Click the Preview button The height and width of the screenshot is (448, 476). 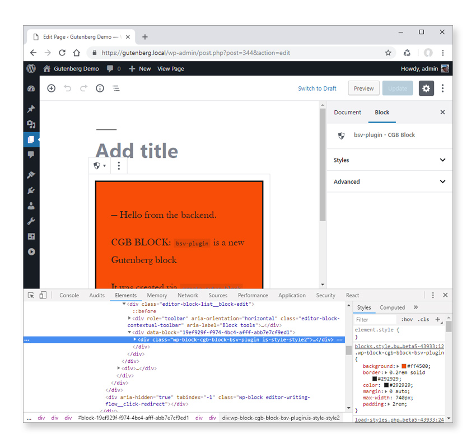(363, 88)
